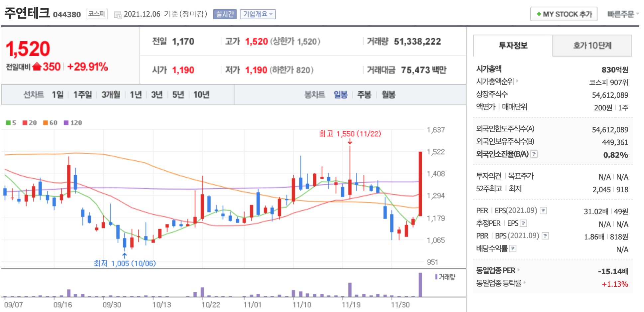Image resolution: width=644 pixels, height=312 pixels.
Task: Click the current price 1,520
Action: pos(28,49)
